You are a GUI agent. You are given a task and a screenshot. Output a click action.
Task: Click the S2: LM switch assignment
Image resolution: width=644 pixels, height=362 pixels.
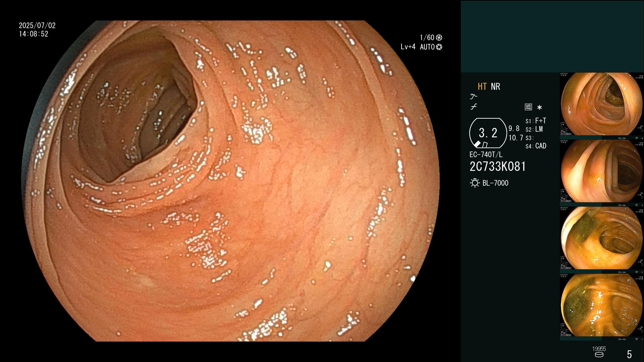point(534,129)
